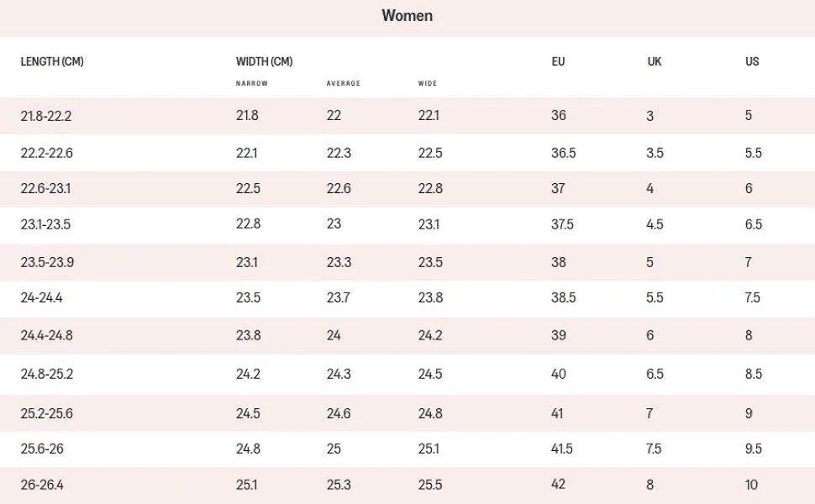Select the AVERAGE width sub-header

(x=344, y=83)
